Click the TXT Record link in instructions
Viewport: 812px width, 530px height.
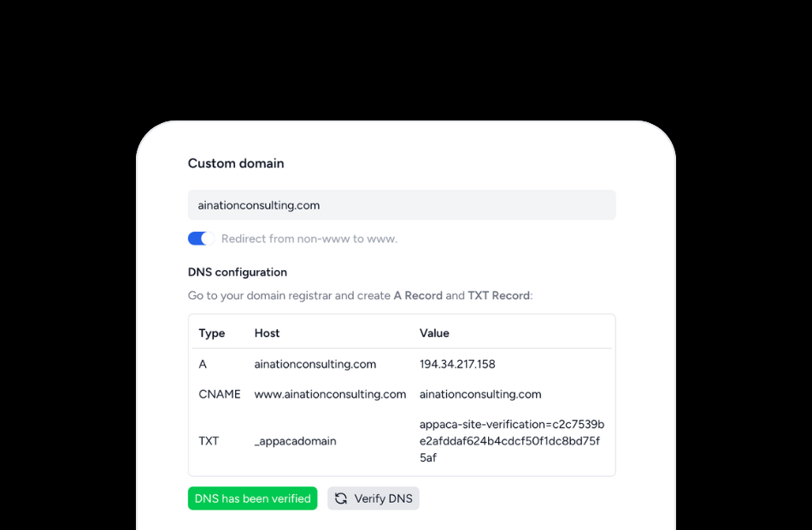pyautogui.click(x=499, y=295)
